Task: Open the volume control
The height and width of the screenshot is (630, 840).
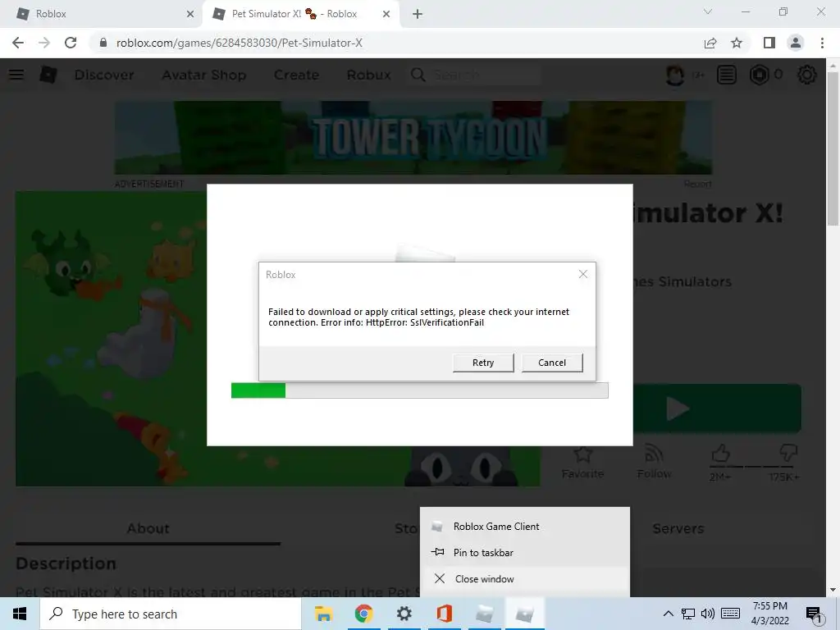Action: (x=708, y=614)
